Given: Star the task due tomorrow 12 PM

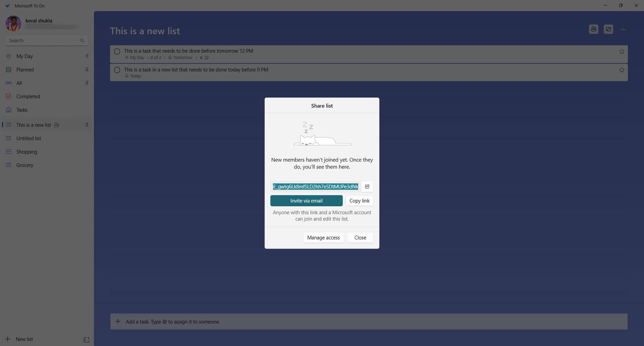Looking at the screenshot, I should (621, 51).
